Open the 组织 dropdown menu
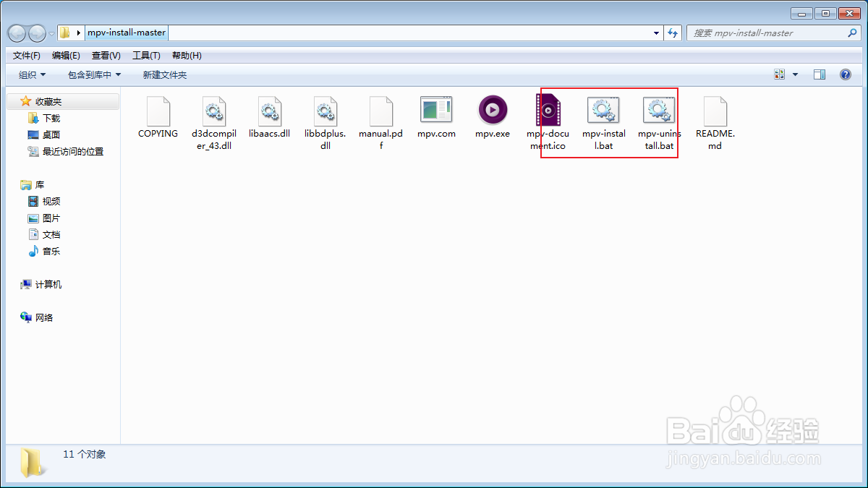This screenshot has width=868, height=488. (x=30, y=74)
